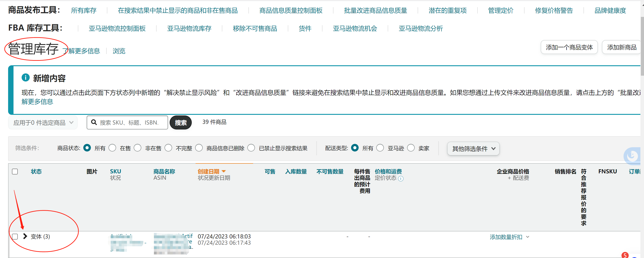This screenshot has height=258, width=644.
Task: Open 亚马逊物流控制面板
Action: click(117, 29)
